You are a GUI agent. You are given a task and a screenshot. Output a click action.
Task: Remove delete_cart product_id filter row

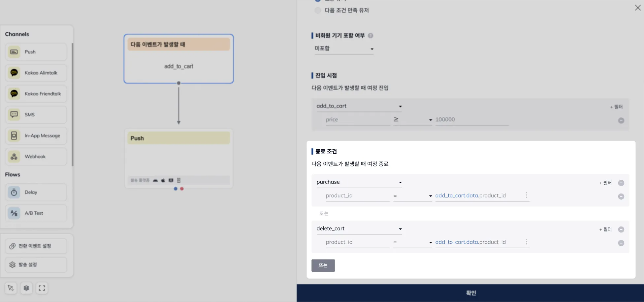click(x=621, y=243)
